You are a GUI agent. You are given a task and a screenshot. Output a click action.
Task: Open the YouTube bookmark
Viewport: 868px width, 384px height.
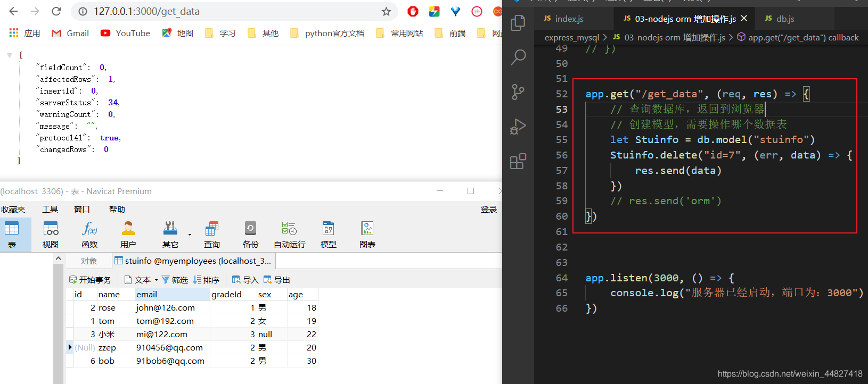click(x=126, y=33)
